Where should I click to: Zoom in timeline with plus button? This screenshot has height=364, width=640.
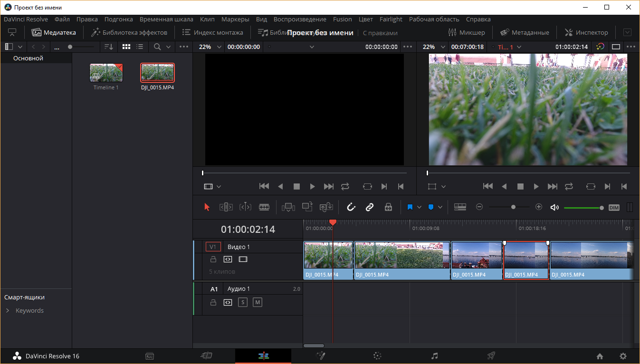click(x=539, y=207)
